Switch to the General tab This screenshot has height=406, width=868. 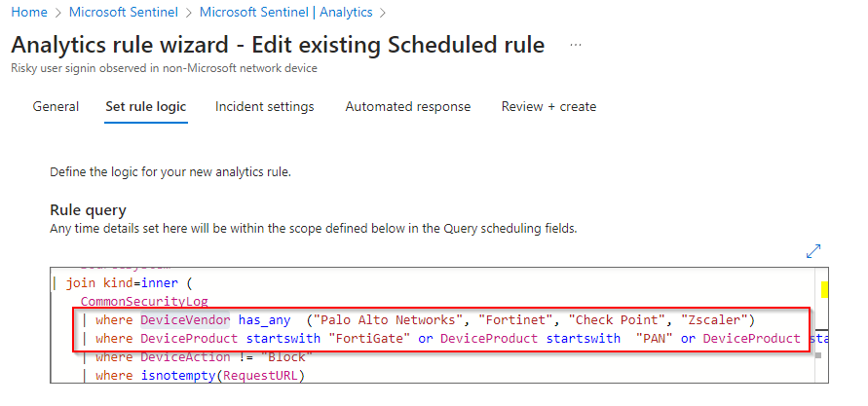point(56,106)
